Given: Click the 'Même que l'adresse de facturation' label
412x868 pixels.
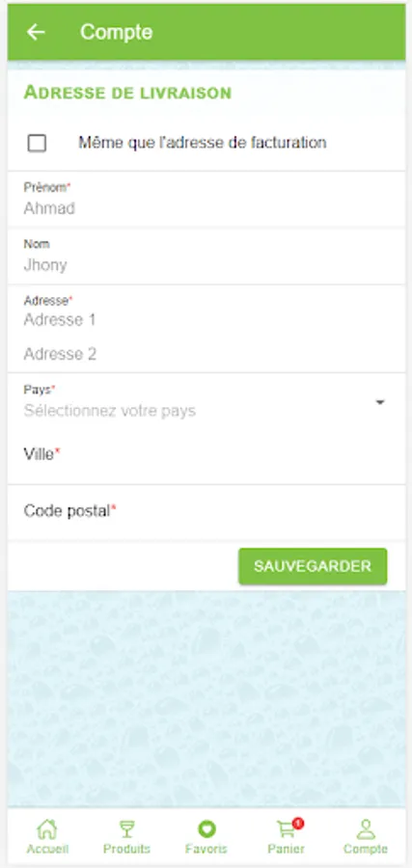Looking at the screenshot, I should (202, 143).
